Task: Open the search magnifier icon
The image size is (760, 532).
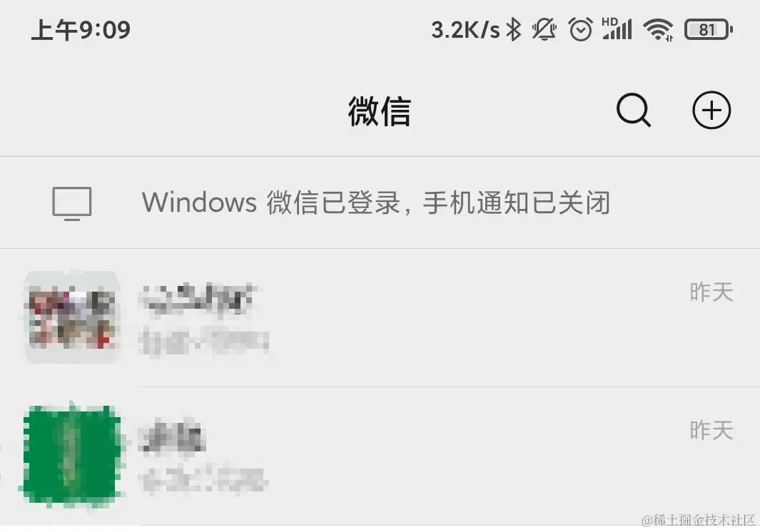Action: tap(634, 111)
